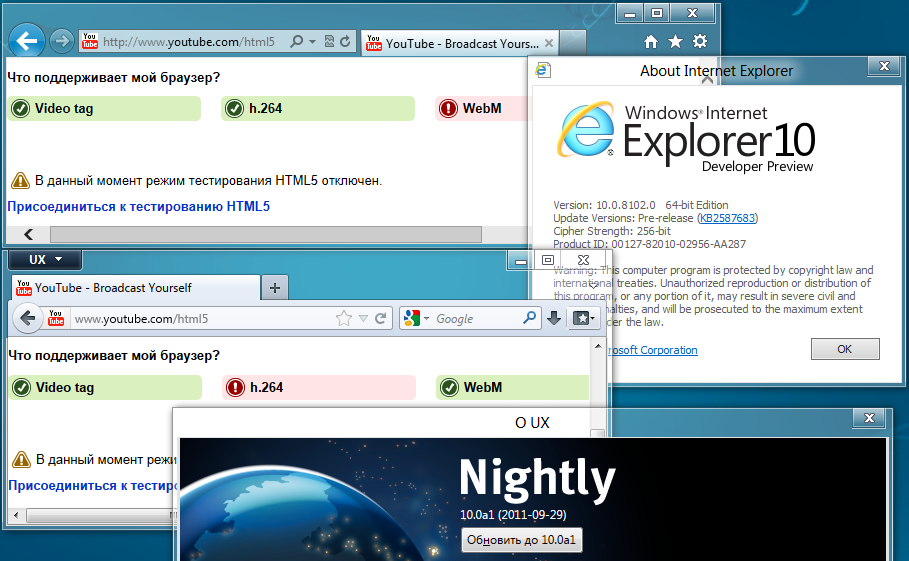Bookmark this page with Firefox star
Viewport: 909px width, 561px height.
tap(343, 318)
